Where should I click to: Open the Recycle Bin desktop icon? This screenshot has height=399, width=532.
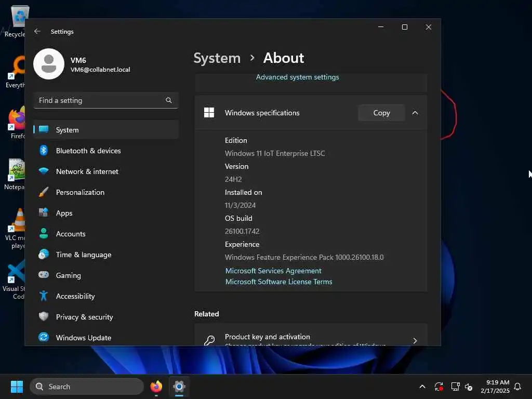pos(16,21)
